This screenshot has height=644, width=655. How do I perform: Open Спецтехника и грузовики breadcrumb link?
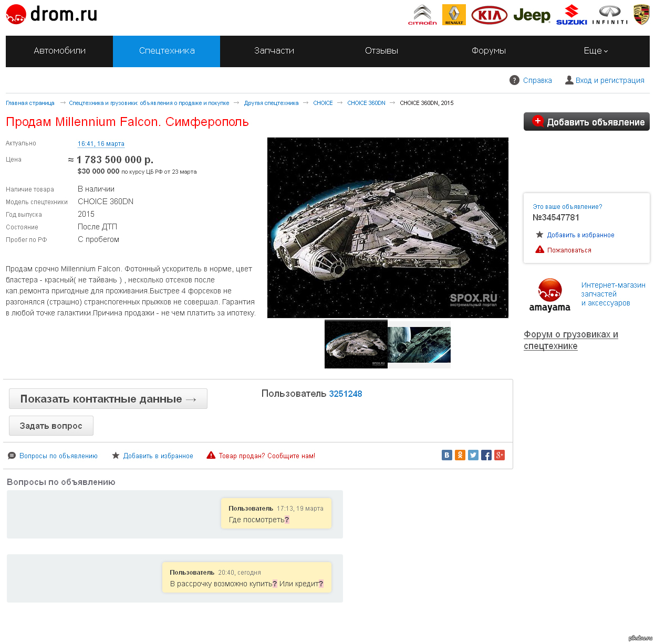coord(149,103)
